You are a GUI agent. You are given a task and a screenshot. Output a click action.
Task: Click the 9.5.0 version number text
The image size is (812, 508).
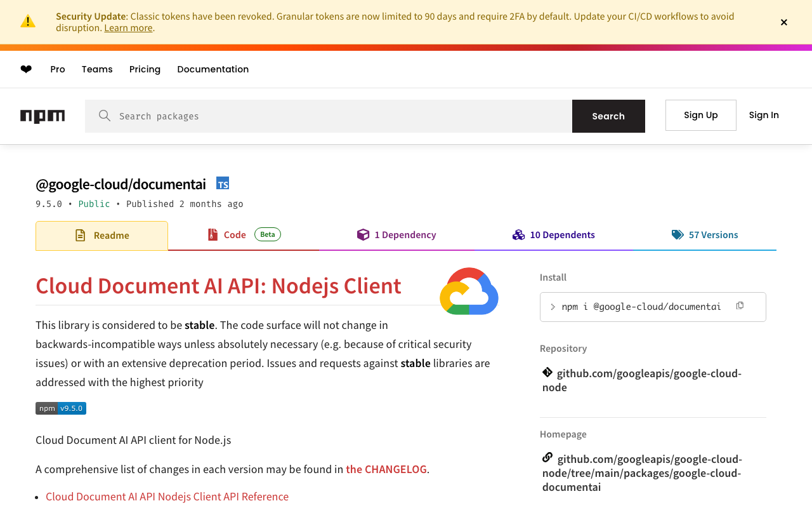[49, 204]
